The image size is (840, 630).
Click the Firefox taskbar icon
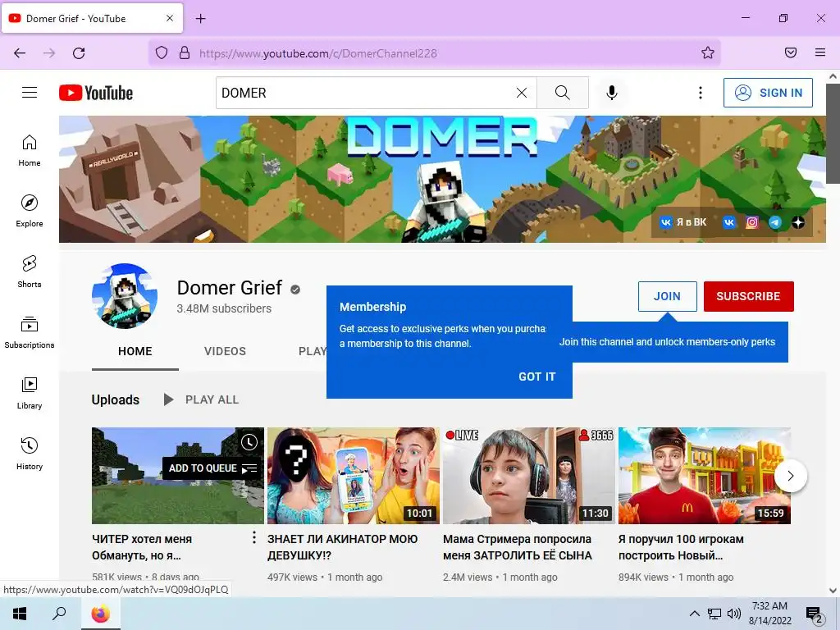click(x=100, y=614)
